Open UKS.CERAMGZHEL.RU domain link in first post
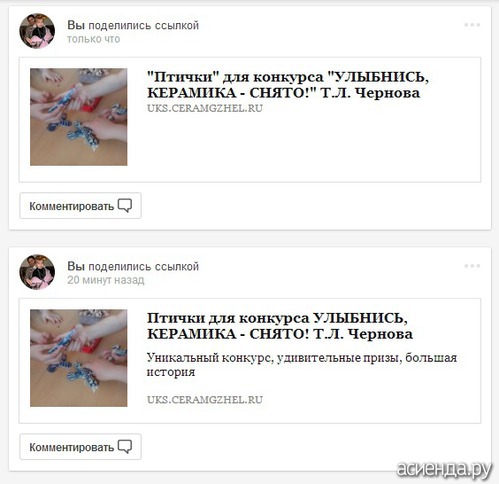The width and height of the screenshot is (499, 484). click(205, 108)
